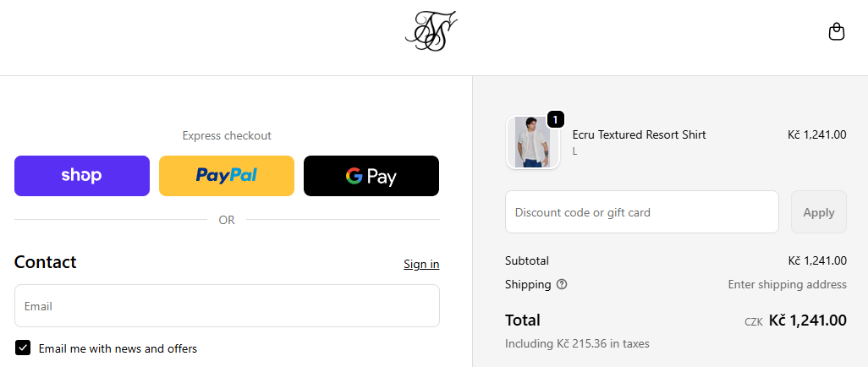868x367 pixels.
Task: Click the Discount code or gift card field
Action: coord(641,212)
